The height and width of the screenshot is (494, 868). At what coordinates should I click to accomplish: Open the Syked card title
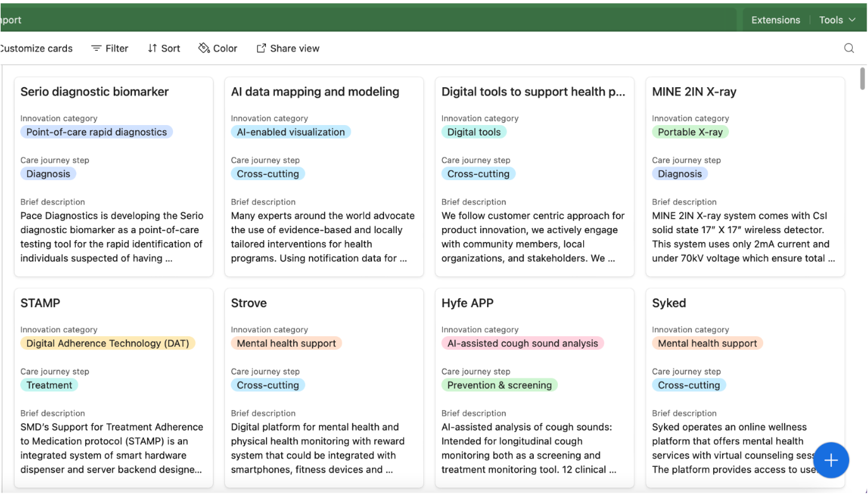coord(669,303)
